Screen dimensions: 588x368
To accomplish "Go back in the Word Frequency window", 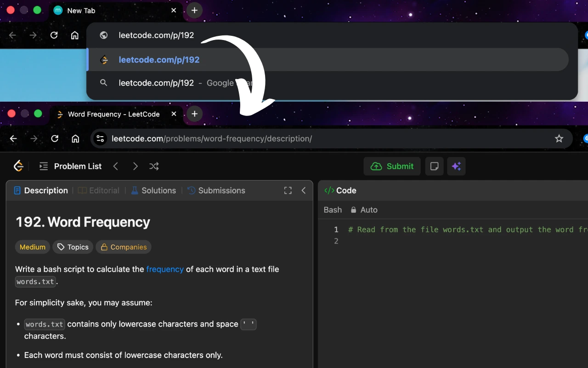I will click(x=13, y=138).
